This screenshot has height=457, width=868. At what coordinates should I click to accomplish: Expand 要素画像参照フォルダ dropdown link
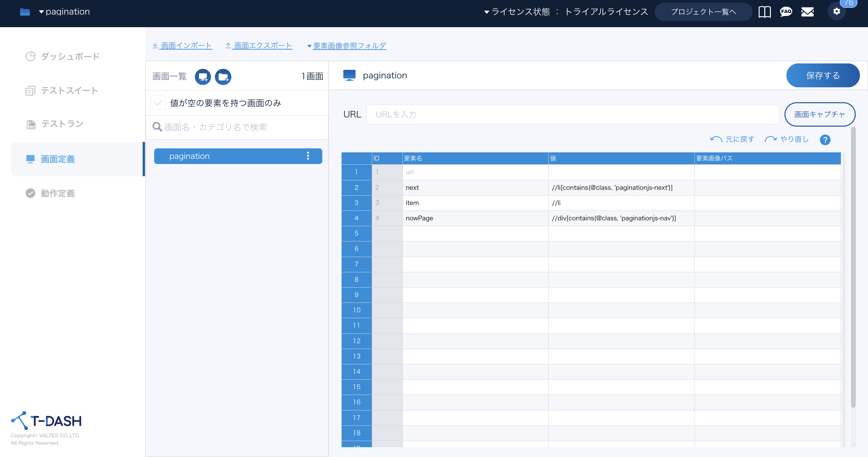click(x=346, y=45)
